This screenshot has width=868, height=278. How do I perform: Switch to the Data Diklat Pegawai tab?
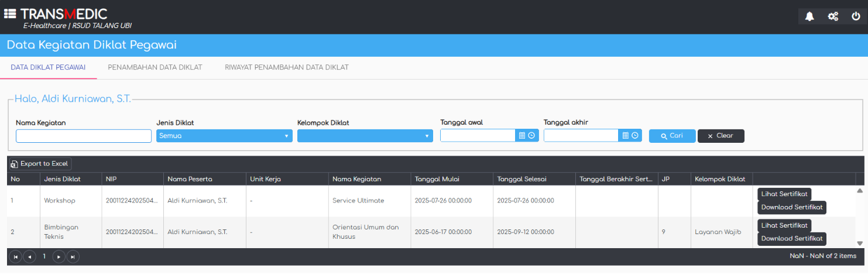pos(48,67)
